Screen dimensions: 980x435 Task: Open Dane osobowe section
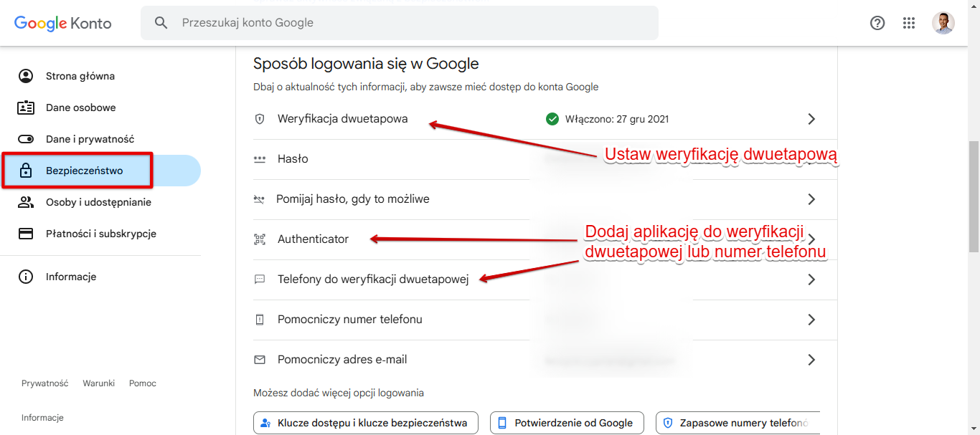click(100, 107)
